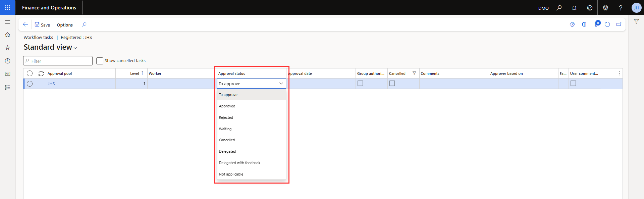644x199 pixels.
Task: Check the Cancelled checkbox in JHS row
Action: pos(392,84)
